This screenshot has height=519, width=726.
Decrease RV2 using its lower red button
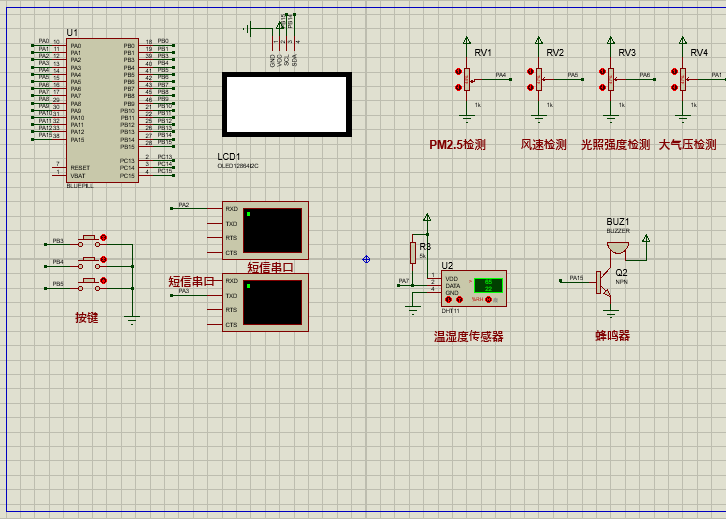[x=530, y=87]
